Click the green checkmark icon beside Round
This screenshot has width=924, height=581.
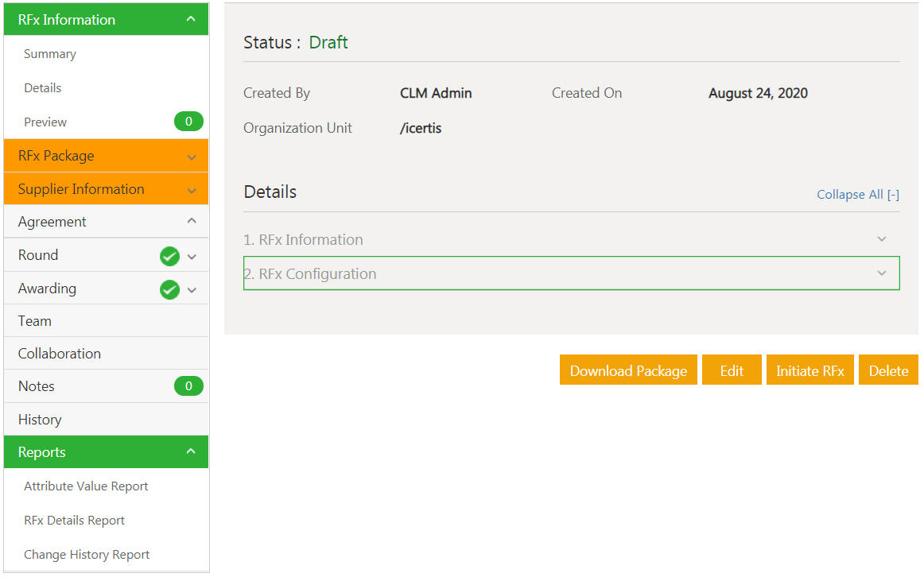tap(169, 256)
